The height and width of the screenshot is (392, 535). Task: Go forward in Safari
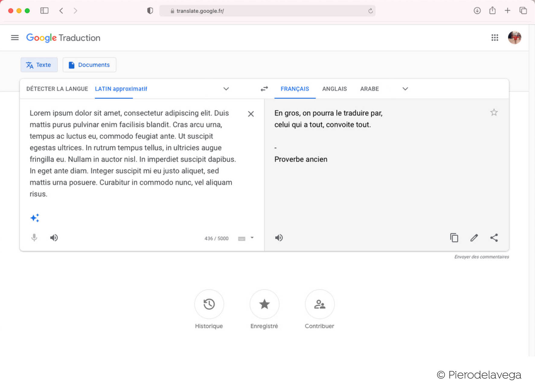[75, 11]
